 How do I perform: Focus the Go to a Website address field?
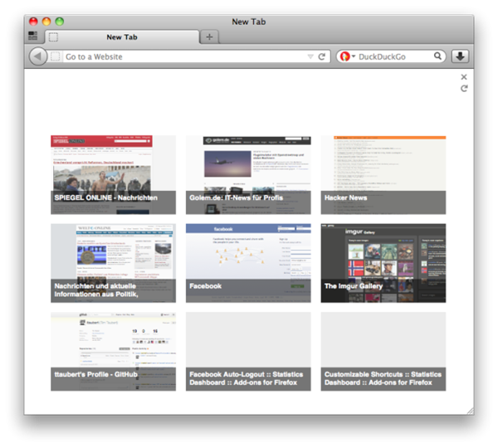(185, 56)
